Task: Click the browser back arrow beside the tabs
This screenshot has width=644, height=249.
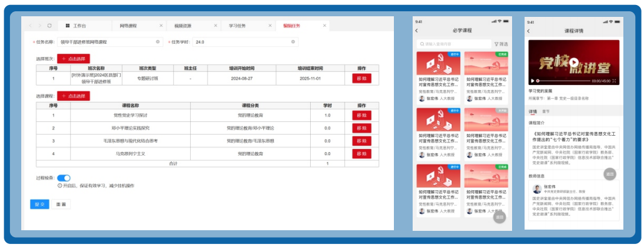Action: 30,26
